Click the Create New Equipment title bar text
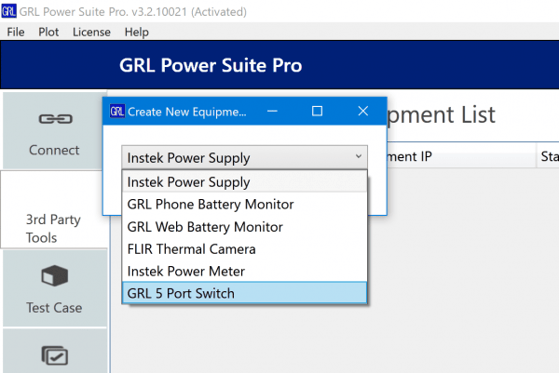The height and width of the screenshot is (373, 559). 187,112
